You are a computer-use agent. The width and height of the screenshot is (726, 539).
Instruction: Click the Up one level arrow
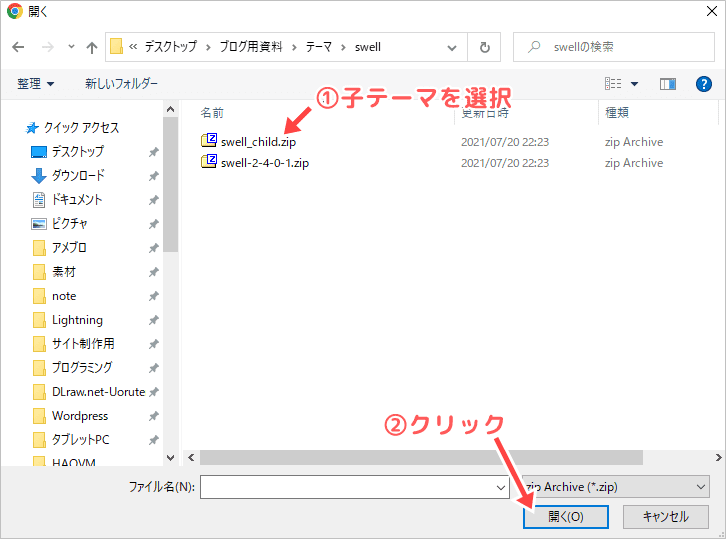tap(92, 47)
